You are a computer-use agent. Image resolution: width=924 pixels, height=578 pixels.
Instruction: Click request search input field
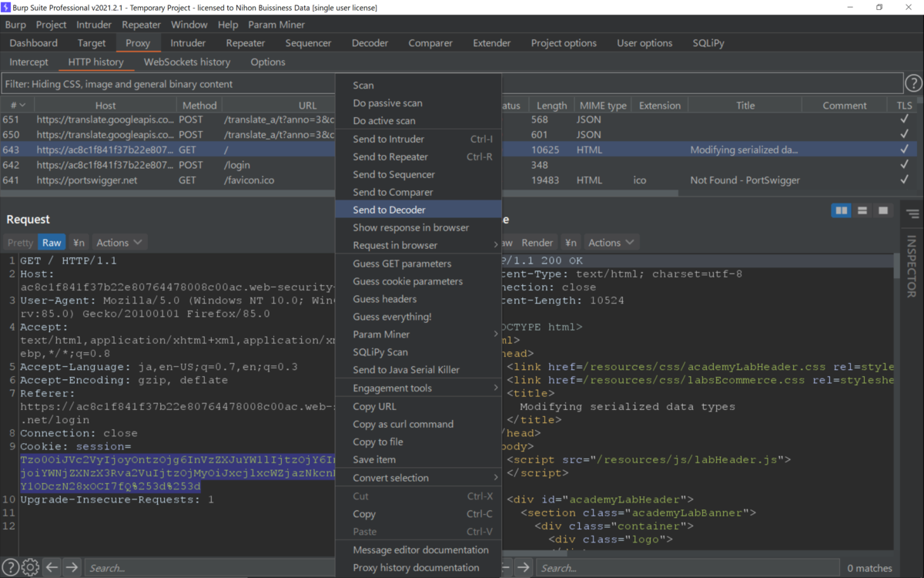coord(208,567)
